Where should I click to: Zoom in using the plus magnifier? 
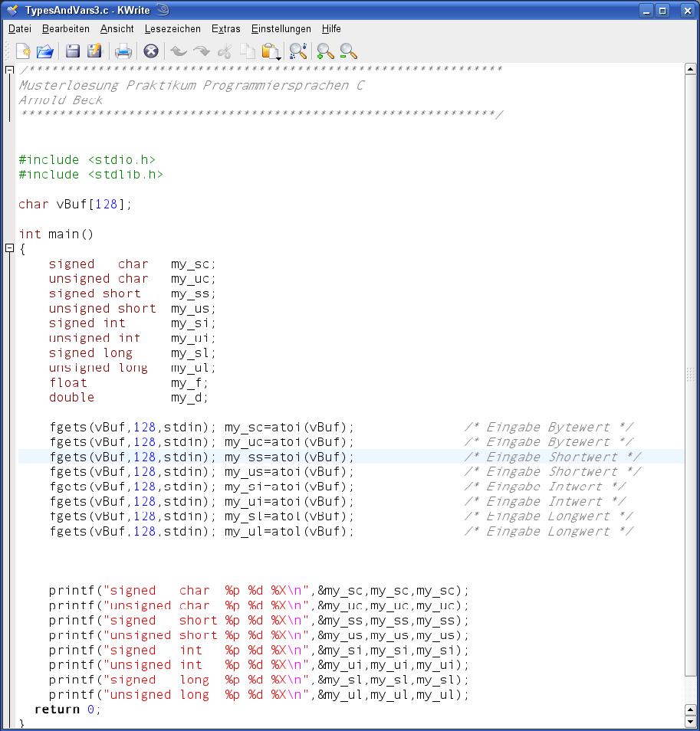(325, 51)
